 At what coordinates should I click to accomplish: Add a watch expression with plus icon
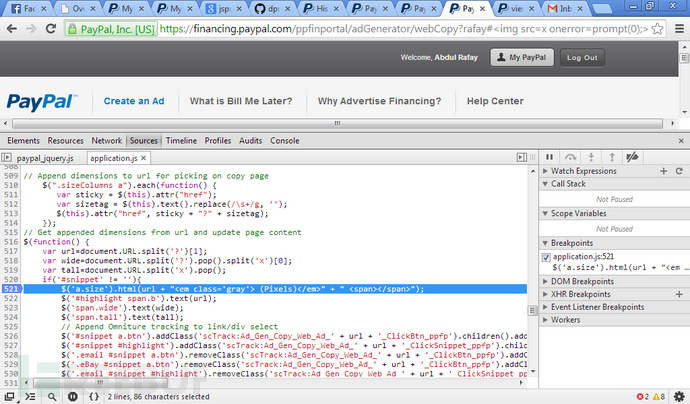point(664,171)
